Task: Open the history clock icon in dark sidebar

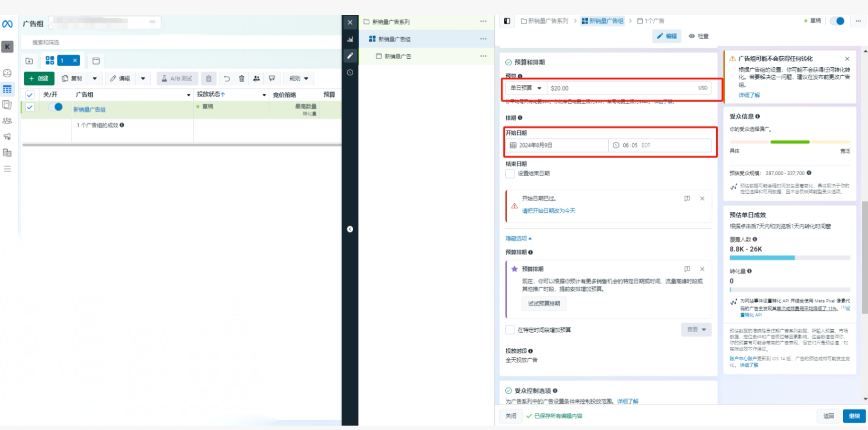Action: pyautogui.click(x=350, y=73)
